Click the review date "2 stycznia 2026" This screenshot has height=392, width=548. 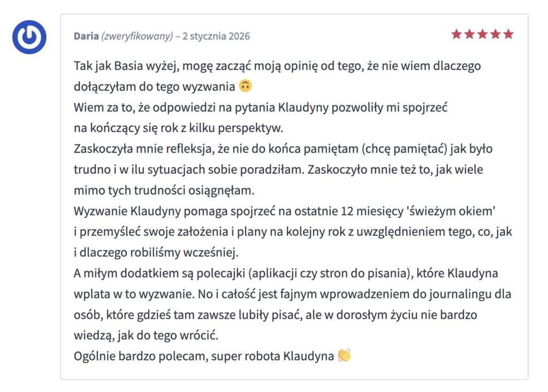[216, 36]
